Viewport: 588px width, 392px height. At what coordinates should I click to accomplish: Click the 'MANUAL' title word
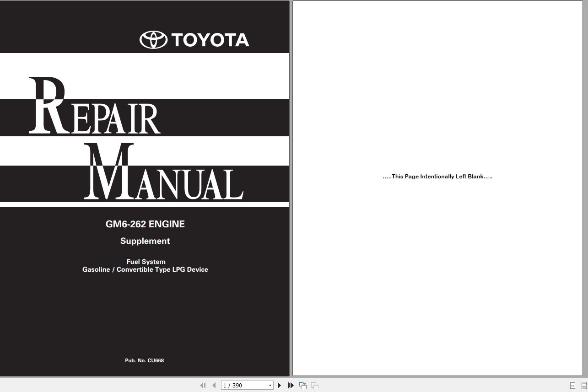coord(163,172)
